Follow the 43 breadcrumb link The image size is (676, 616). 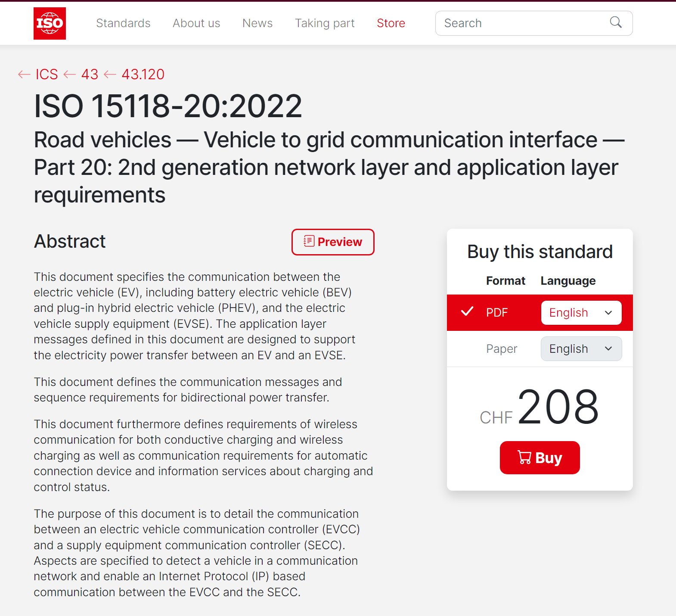point(90,75)
